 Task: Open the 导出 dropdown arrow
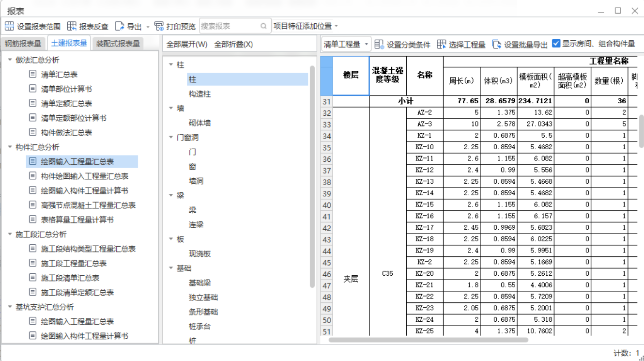[148, 27]
